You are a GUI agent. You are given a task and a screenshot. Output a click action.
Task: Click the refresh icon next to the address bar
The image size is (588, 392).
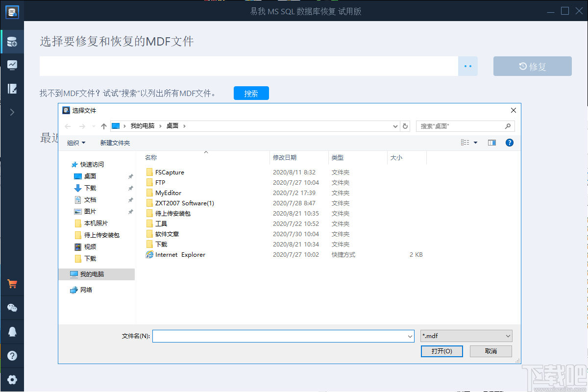tap(405, 126)
